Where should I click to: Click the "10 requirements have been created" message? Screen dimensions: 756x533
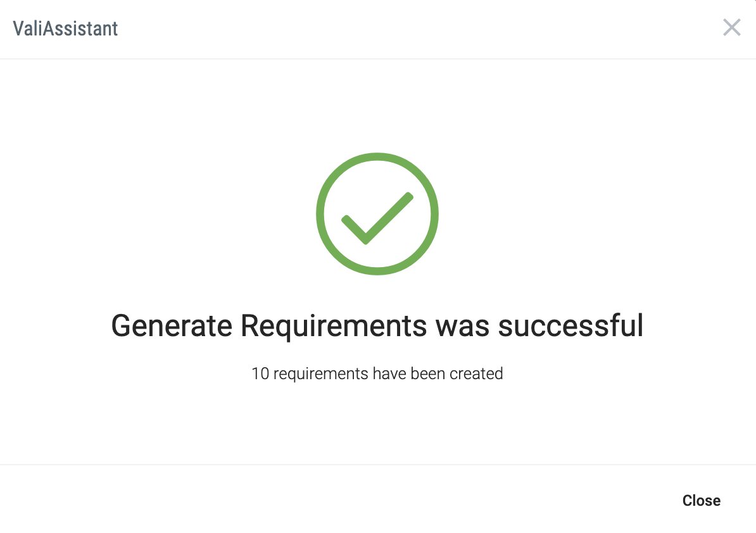pyautogui.click(x=377, y=373)
